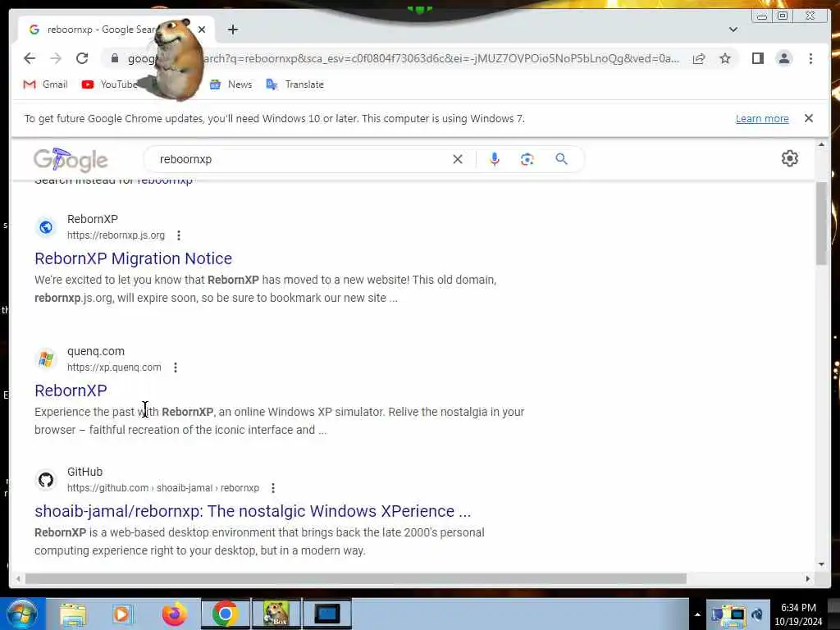Open the Windows Start menu
Screen dimensions: 840x630
click(x=21, y=614)
